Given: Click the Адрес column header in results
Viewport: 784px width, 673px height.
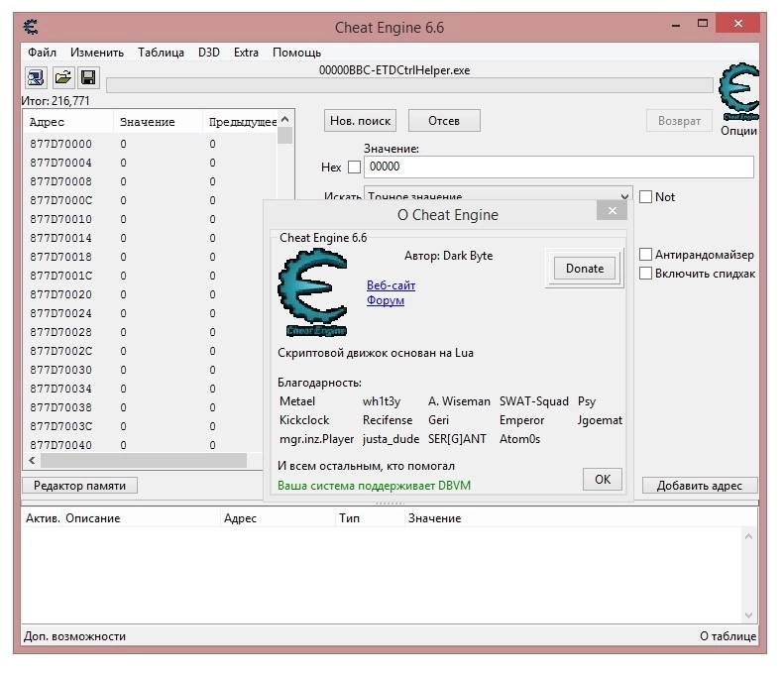Looking at the screenshot, I should click(x=68, y=122).
